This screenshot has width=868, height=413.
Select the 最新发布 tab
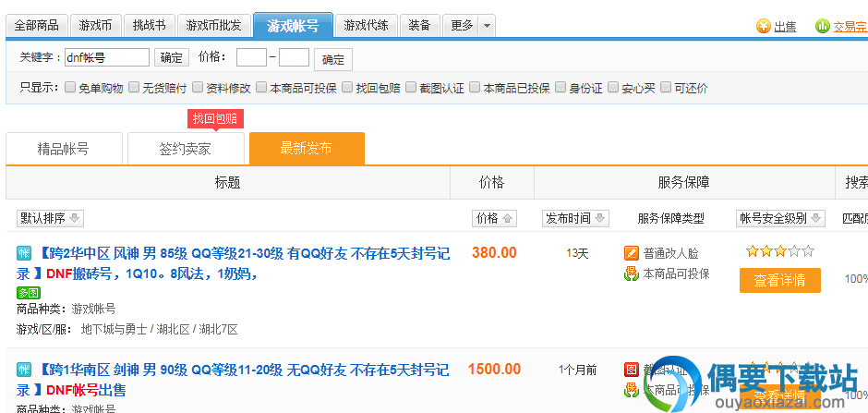[x=307, y=149]
